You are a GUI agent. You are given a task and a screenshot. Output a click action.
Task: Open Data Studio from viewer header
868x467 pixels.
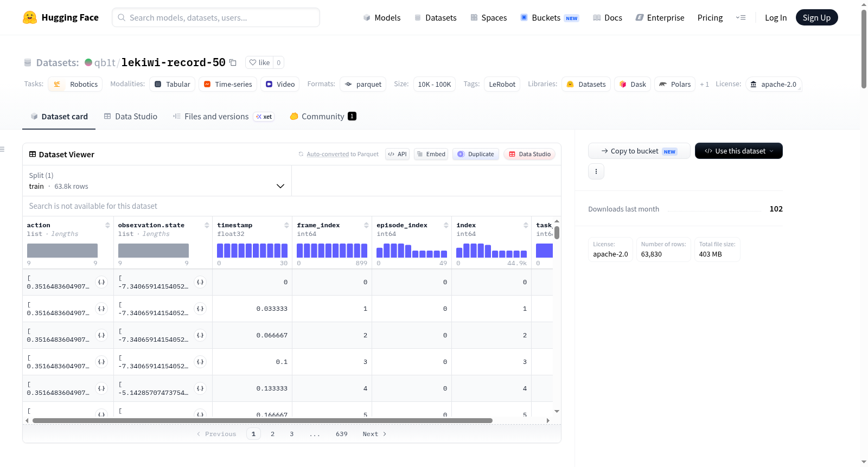pyautogui.click(x=529, y=154)
